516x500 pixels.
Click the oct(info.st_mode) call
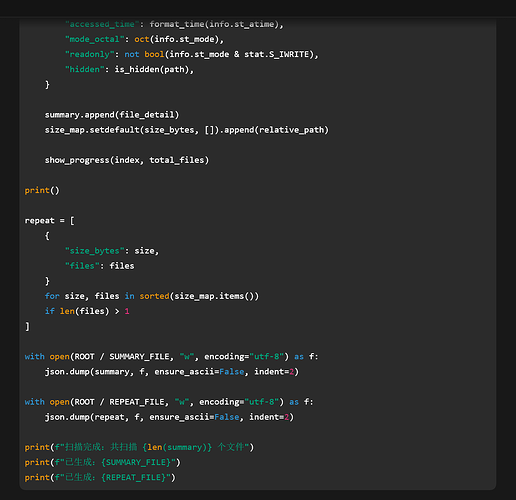point(176,39)
